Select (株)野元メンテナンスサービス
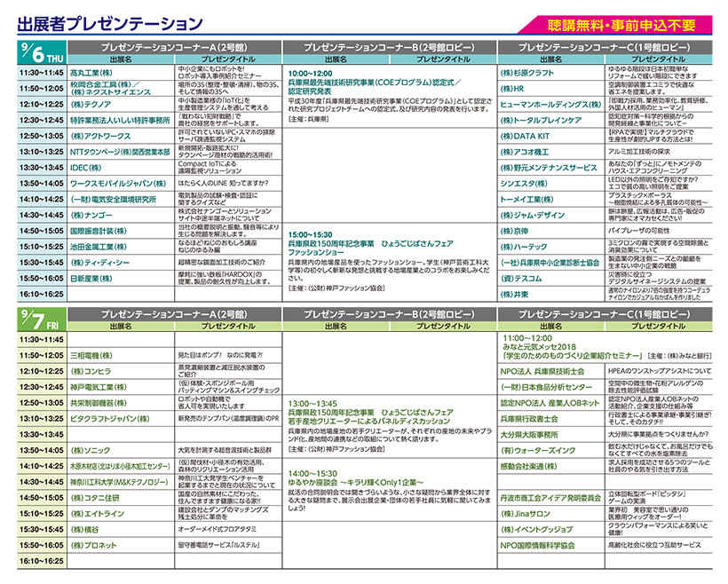The height and width of the screenshot is (584, 728). [549, 168]
